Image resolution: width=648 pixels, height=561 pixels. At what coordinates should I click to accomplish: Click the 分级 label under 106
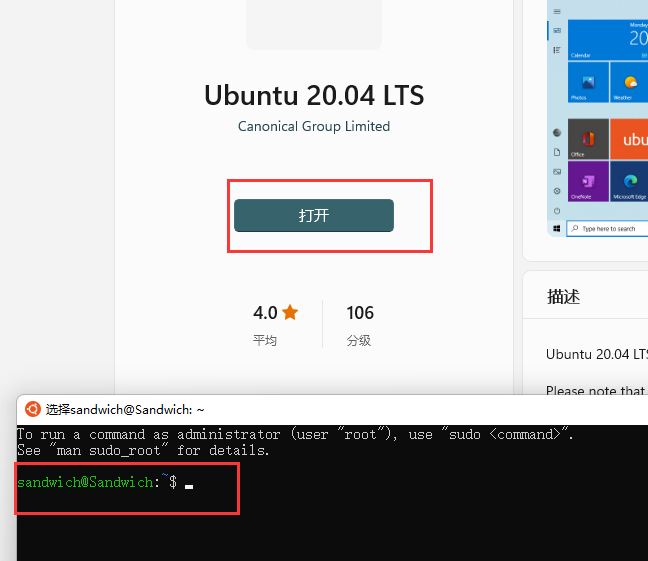(359, 341)
